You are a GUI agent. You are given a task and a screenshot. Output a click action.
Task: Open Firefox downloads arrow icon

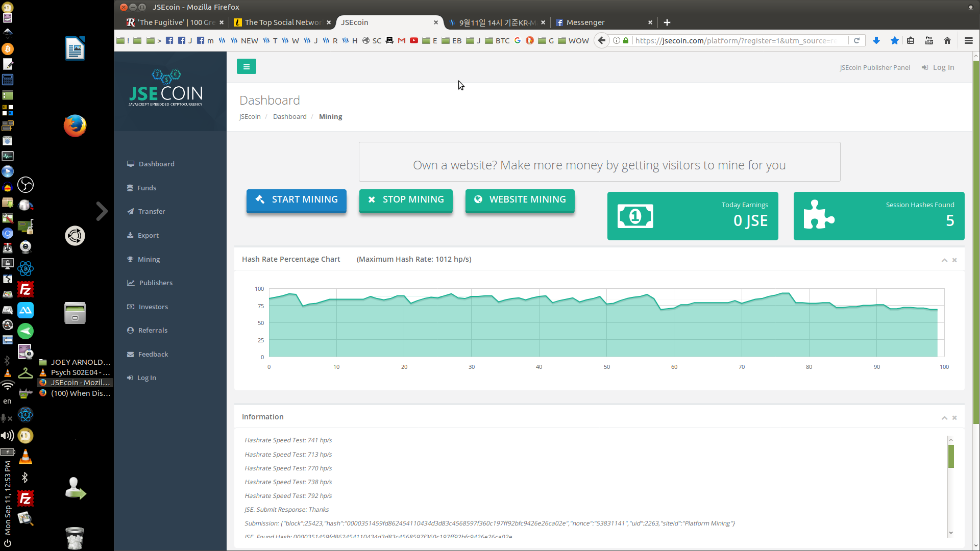coord(876,40)
